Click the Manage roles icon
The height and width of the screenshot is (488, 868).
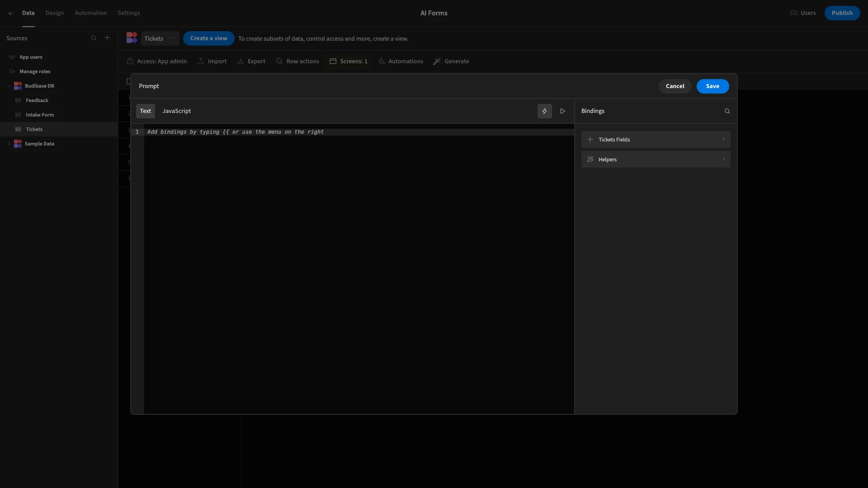pyautogui.click(x=12, y=71)
